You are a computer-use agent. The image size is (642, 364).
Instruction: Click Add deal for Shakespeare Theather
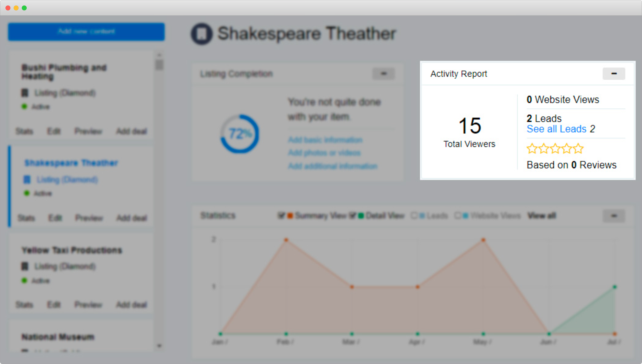tap(132, 218)
